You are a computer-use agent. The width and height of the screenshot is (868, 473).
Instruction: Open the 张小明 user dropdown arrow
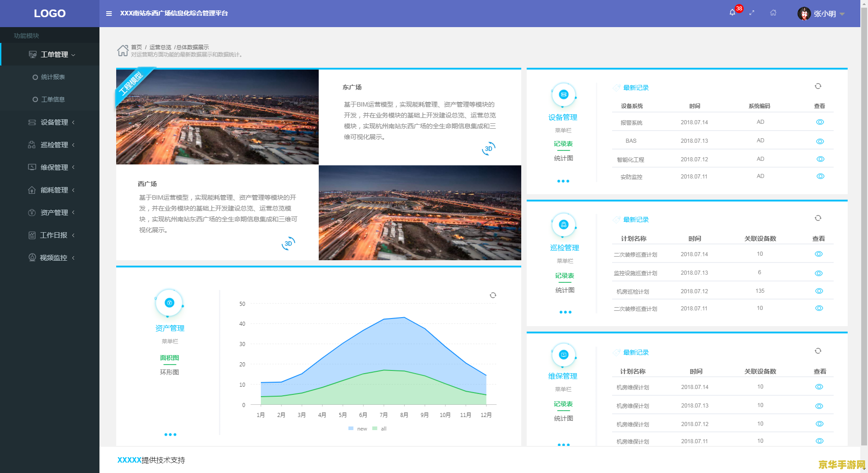click(842, 14)
